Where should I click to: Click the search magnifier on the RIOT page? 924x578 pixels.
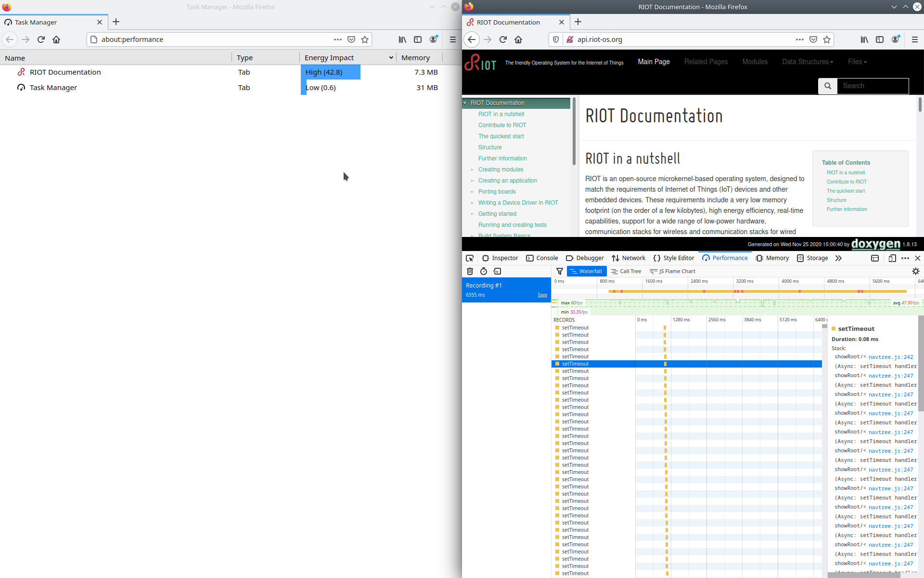click(x=828, y=86)
